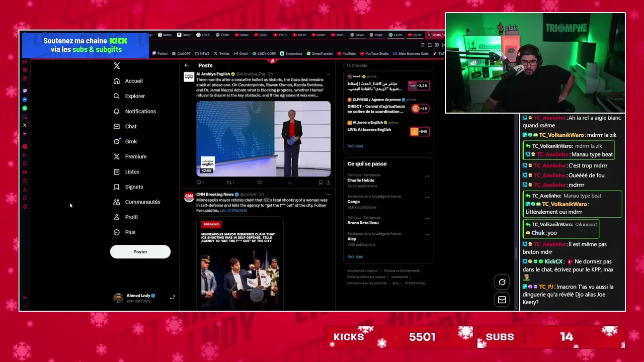This screenshot has height=362, width=644.
Task: Open options for the Congo trend
Action: (x=427, y=197)
